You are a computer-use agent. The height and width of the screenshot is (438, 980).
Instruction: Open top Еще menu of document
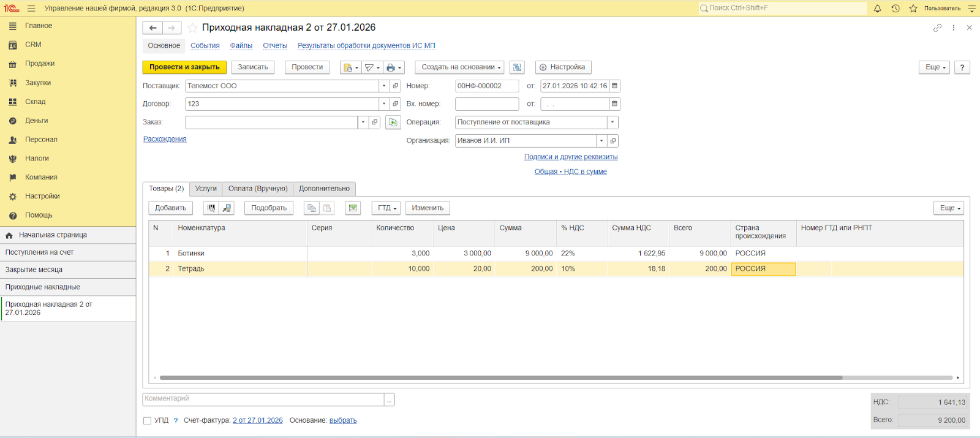934,67
